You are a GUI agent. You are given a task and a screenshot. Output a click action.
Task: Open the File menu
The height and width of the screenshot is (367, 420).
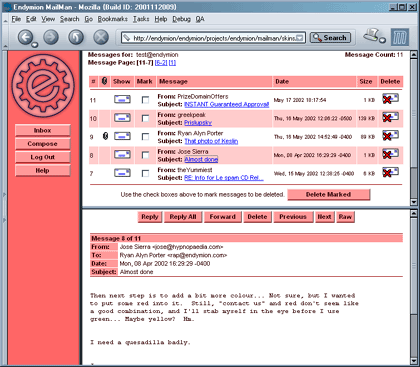pos(16,19)
